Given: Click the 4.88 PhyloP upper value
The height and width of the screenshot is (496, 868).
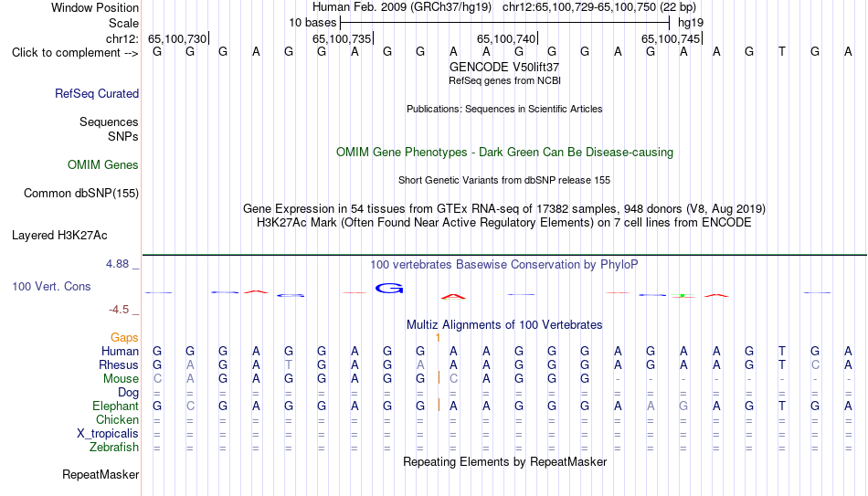Looking at the screenshot, I should [x=117, y=264].
